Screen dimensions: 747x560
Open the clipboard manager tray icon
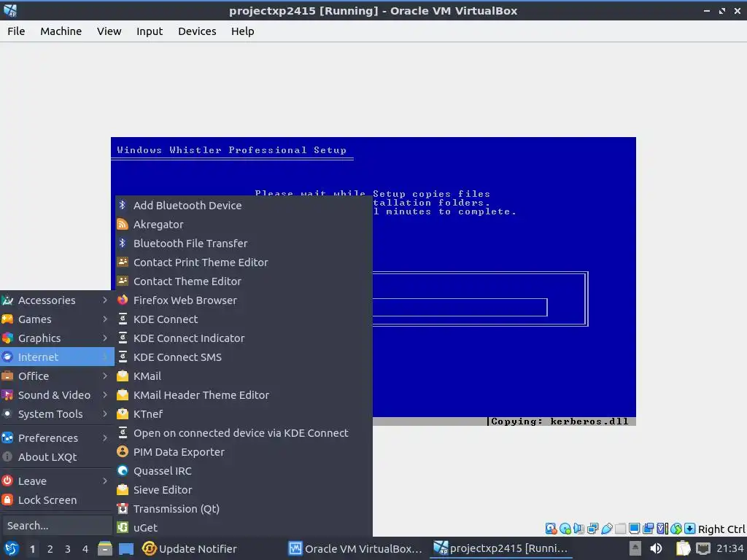683,548
